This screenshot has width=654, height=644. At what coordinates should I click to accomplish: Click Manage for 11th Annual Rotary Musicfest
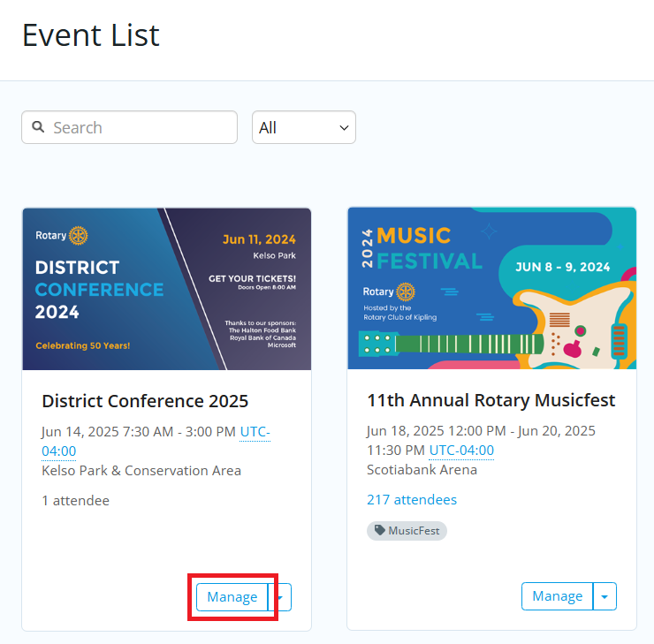click(x=558, y=596)
